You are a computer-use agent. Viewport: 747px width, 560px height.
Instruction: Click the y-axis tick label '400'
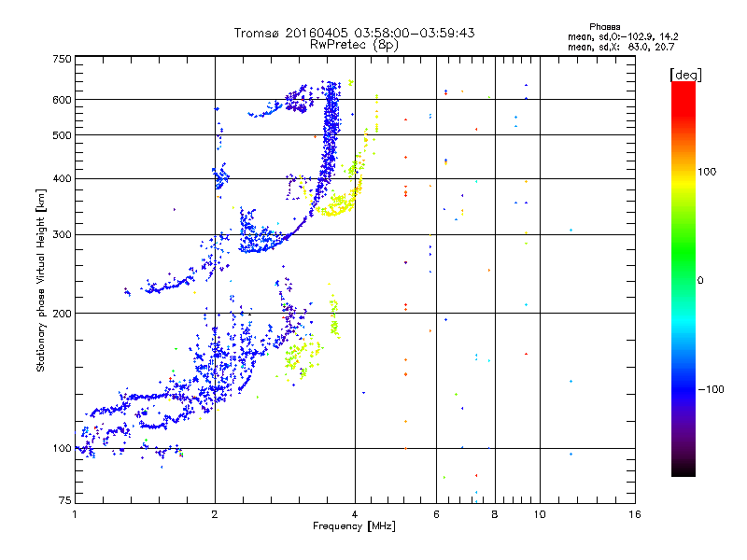pyautogui.click(x=62, y=178)
